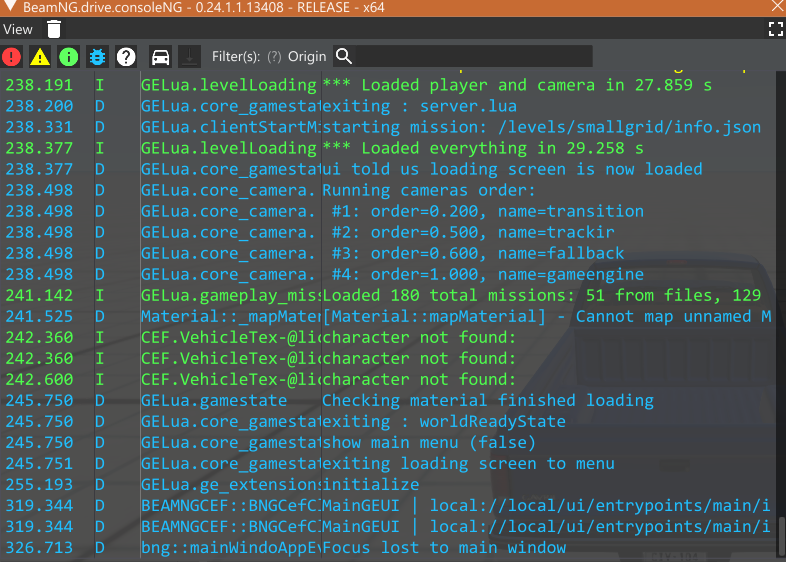Open the View menu
The image size is (786, 562).
[x=18, y=29]
